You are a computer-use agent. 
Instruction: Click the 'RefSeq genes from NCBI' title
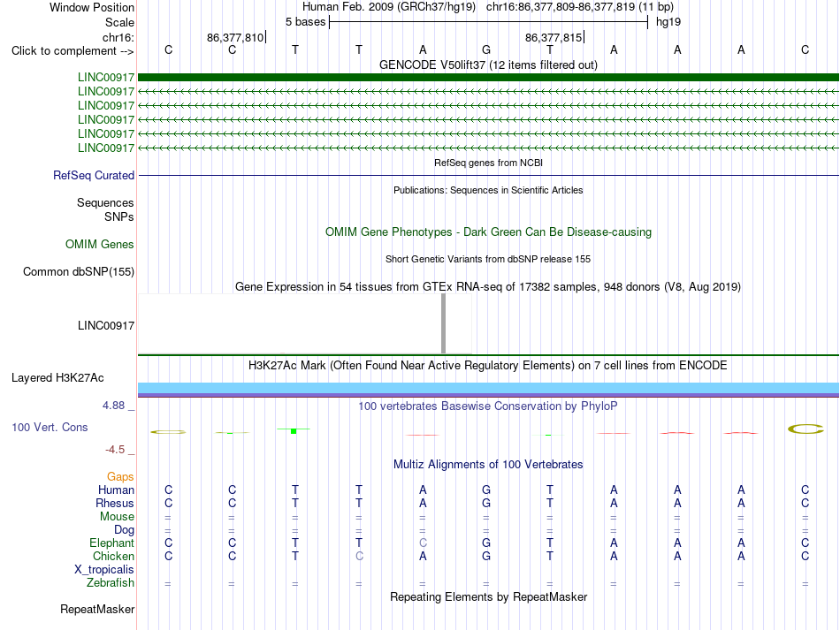pos(488,163)
